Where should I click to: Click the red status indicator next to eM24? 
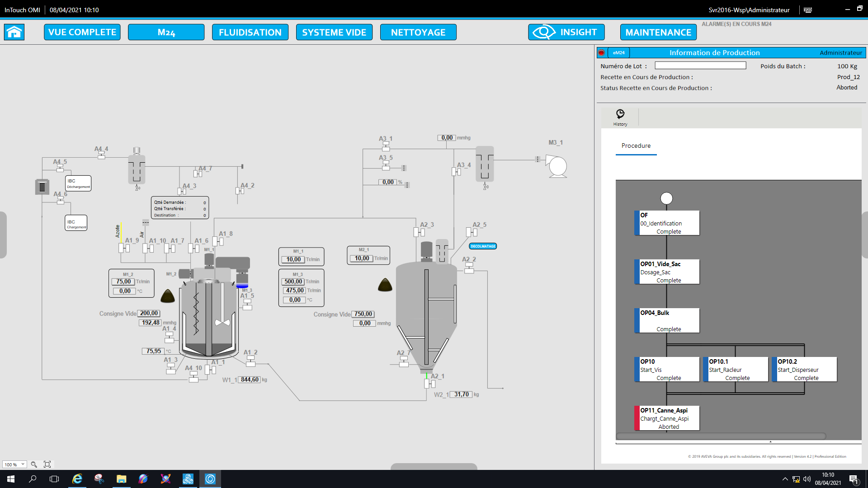(x=601, y=52)
